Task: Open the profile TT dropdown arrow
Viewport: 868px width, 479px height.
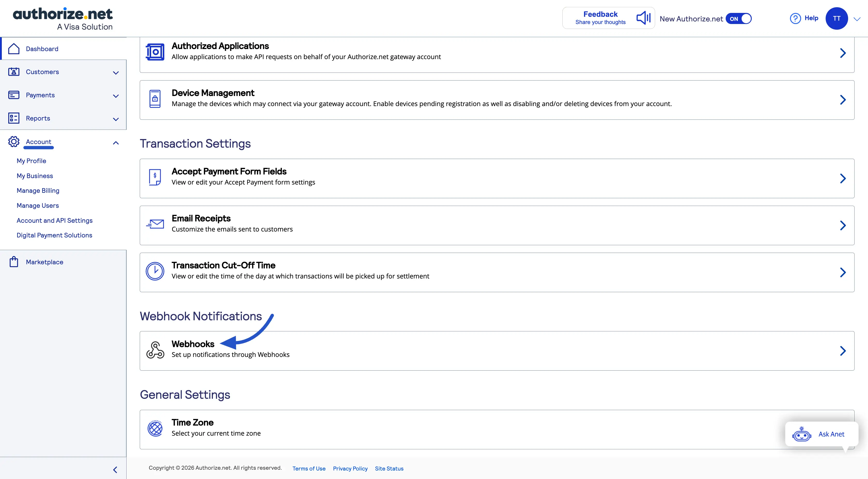Action: click(857, 19)
